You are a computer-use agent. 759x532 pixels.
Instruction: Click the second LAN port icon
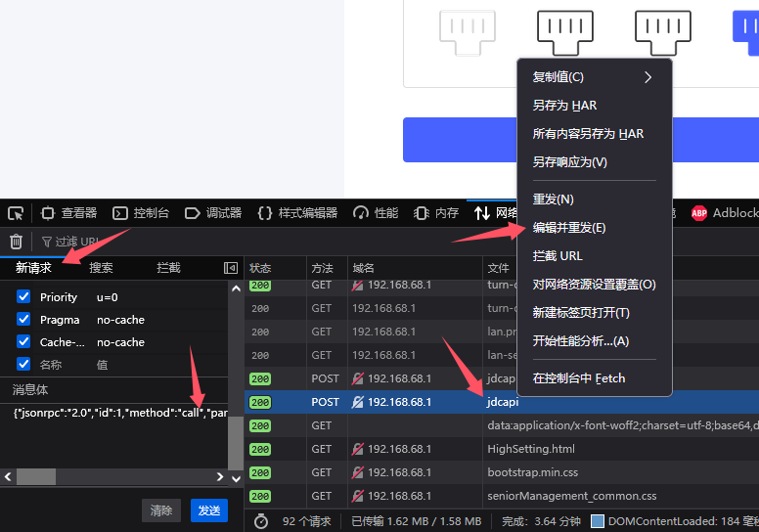(565, 32)
